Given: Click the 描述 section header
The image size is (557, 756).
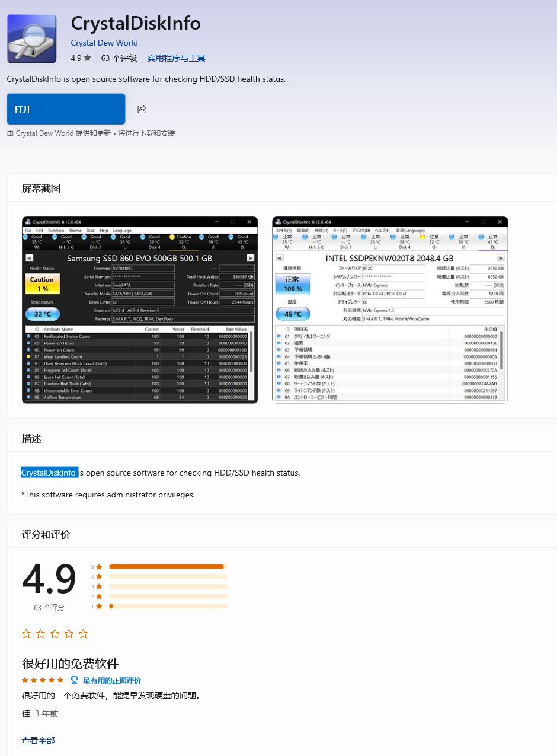Looking at the screenshot, I should [x=31, y=439].
